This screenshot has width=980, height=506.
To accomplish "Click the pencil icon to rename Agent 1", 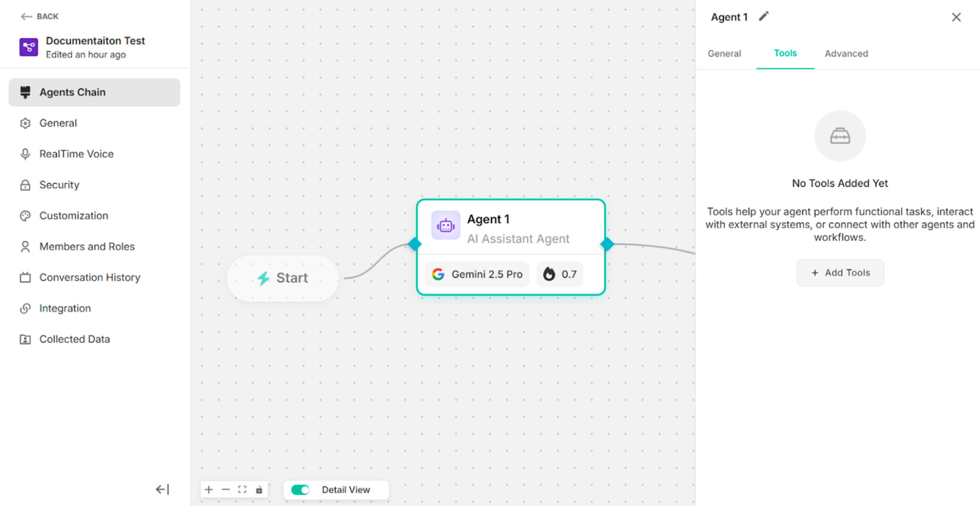I will coord(763,16).
